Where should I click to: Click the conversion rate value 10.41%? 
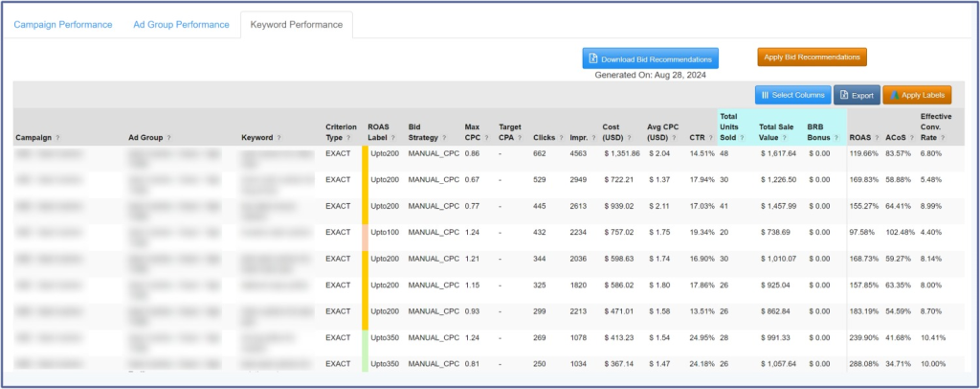(932, 337)
